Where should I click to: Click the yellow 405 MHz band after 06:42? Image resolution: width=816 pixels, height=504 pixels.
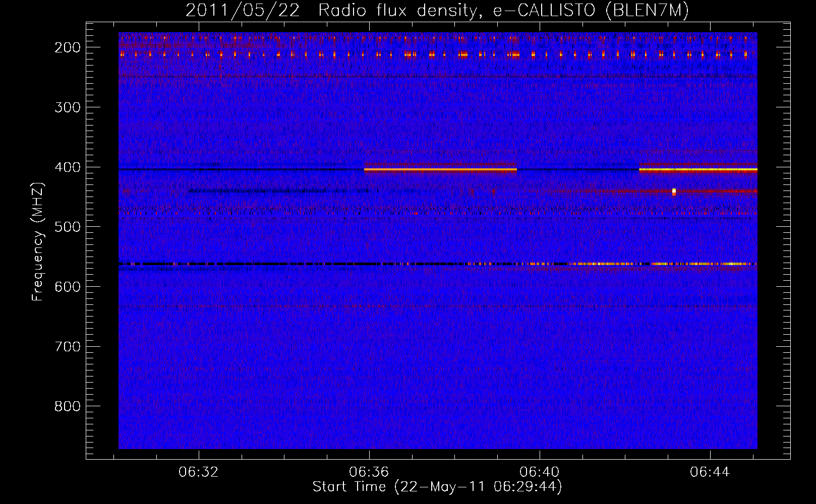pos(698,170)
